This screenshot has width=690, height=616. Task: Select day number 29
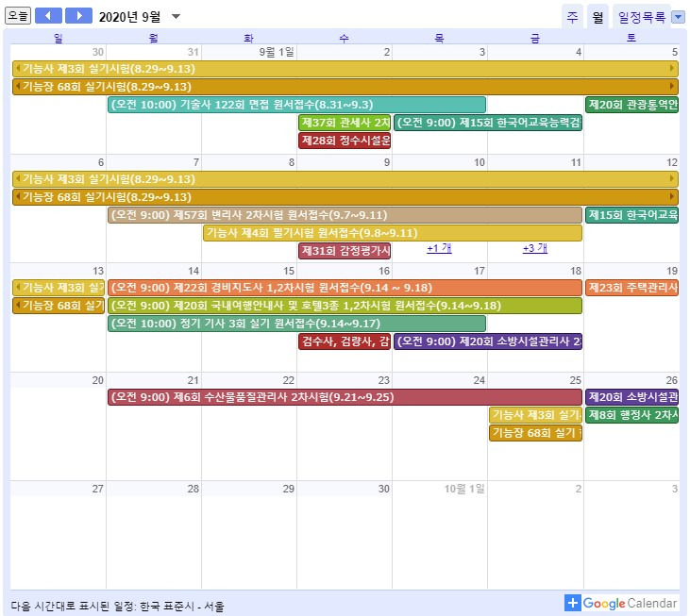point(289,489)
